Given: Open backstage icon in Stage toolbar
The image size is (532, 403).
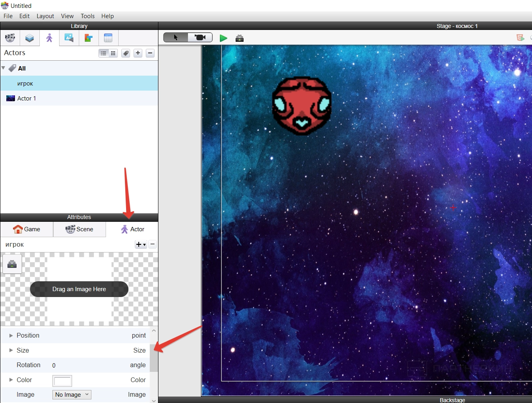Looking at the screenshot, I should coord(240,38).
